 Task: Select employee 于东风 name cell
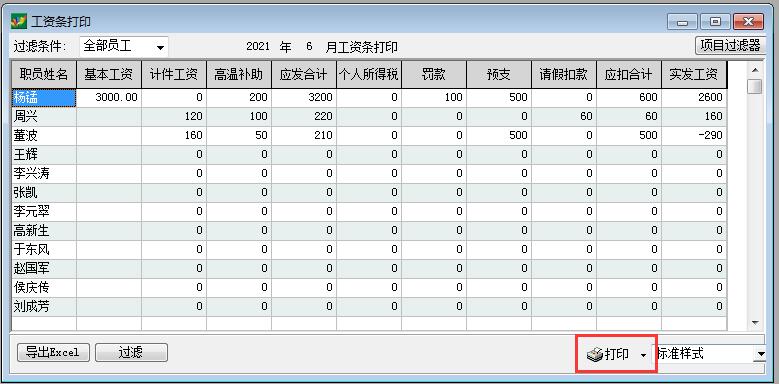coord(44,250)
